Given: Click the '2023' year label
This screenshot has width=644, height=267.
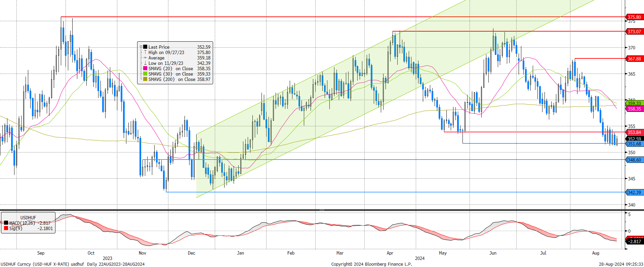Looking at the screenshot, I should click(x=108, y=258).
